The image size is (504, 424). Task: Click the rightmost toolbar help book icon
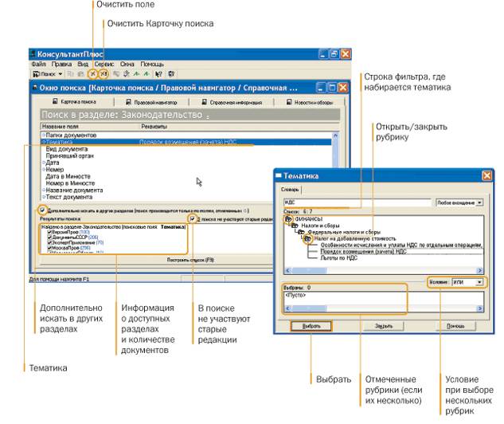[171, 74]
